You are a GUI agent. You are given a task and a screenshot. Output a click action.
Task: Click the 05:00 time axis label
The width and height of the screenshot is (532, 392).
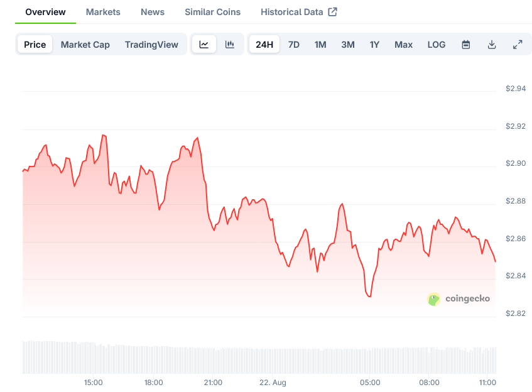370,383
